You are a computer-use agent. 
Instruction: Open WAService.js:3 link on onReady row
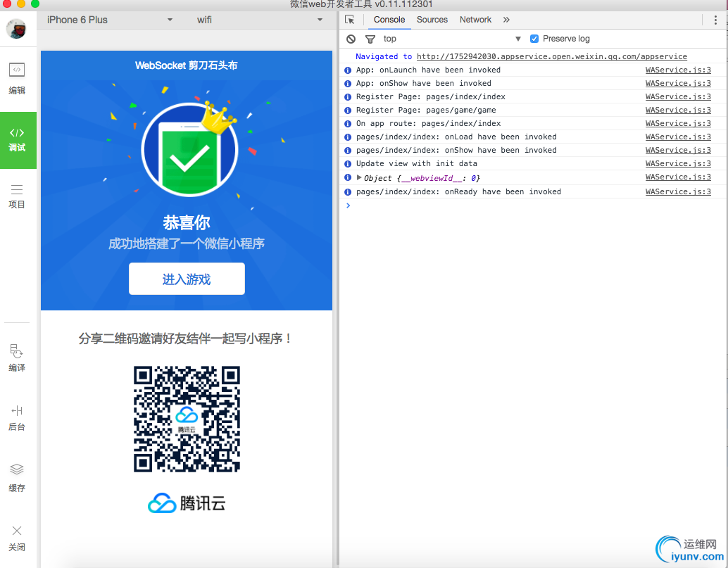678,191
